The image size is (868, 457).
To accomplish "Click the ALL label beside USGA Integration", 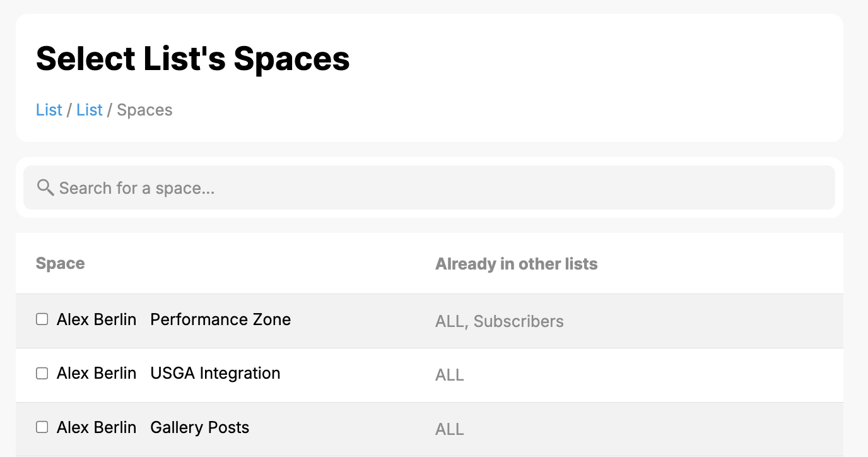I will (449, 375).
